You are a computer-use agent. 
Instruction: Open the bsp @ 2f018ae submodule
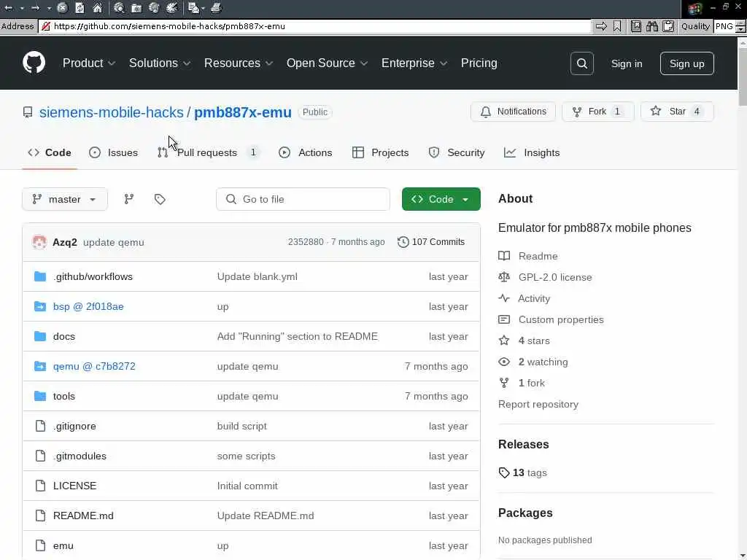coord(88,307)
